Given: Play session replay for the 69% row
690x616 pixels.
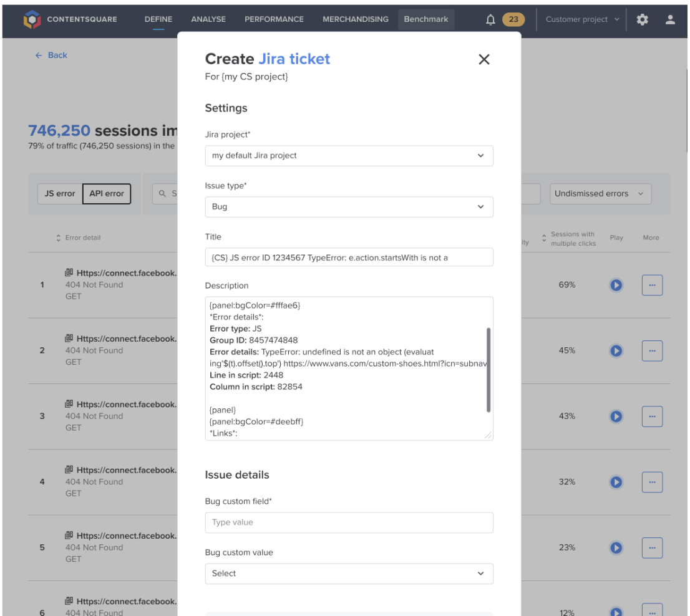Looking at the screenshot, I should click(616, 285).
